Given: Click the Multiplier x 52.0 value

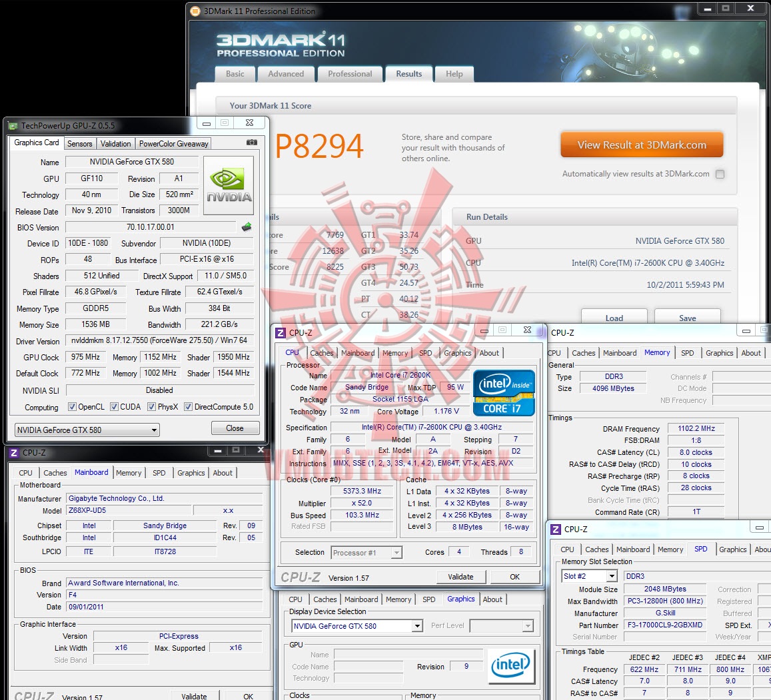Looking at the screenshot, I should [363, 503].
